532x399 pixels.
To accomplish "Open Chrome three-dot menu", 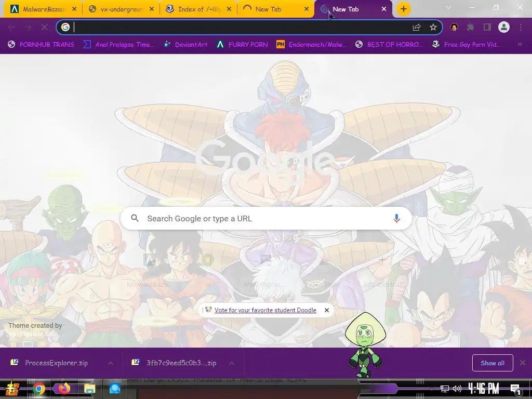I will tap(521, 27).
